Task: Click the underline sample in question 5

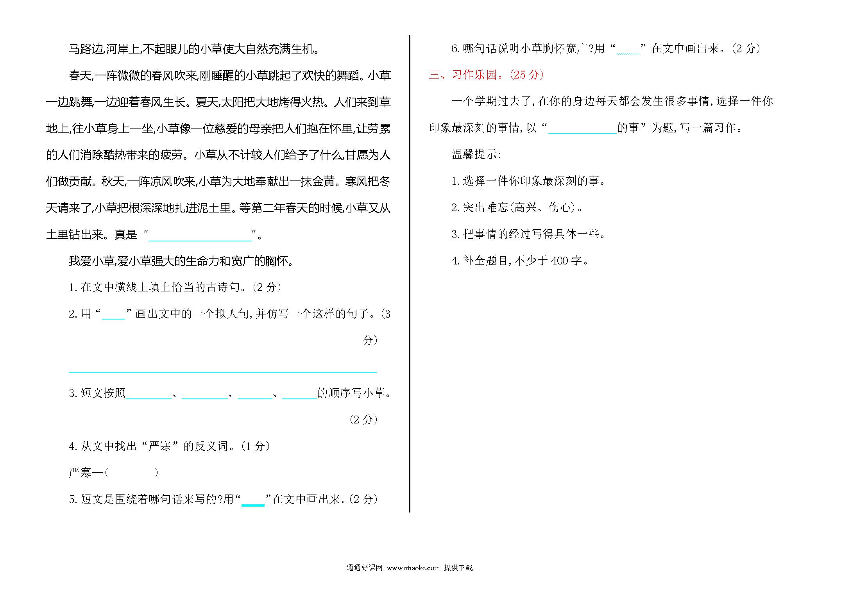Action: (x=253, y=505)
